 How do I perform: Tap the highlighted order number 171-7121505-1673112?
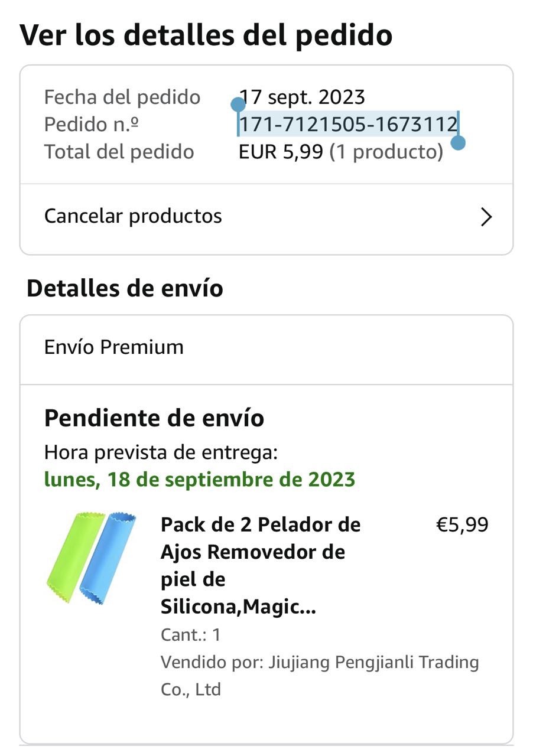click(347, 125)
